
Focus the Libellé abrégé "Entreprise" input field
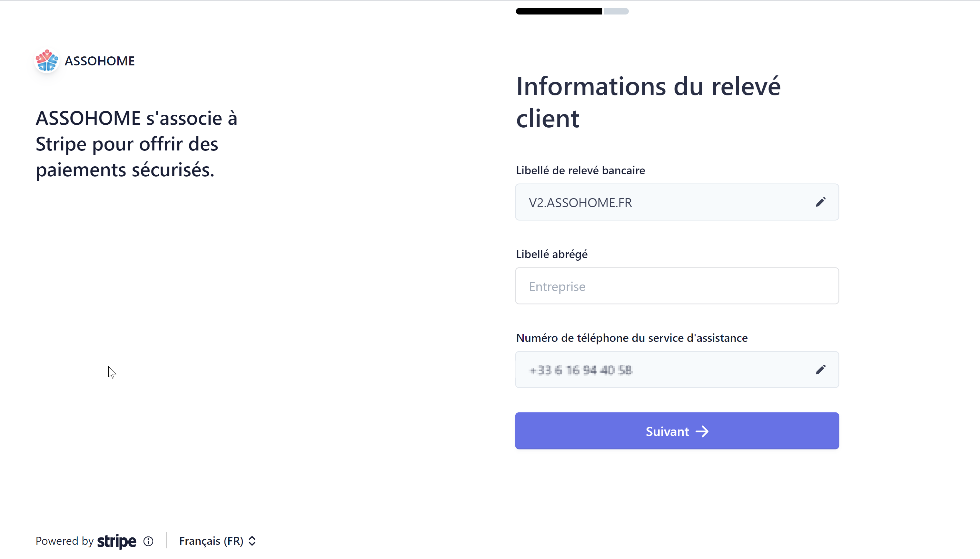[677, 286]
